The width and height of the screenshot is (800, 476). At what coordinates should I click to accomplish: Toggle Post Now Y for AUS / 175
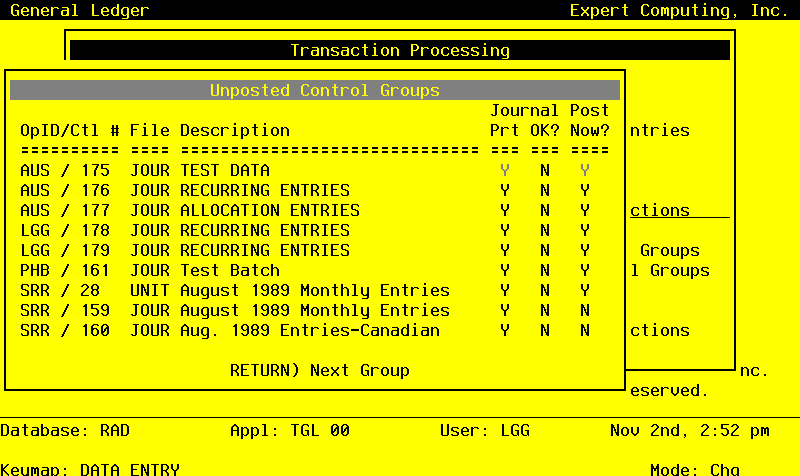585,170
